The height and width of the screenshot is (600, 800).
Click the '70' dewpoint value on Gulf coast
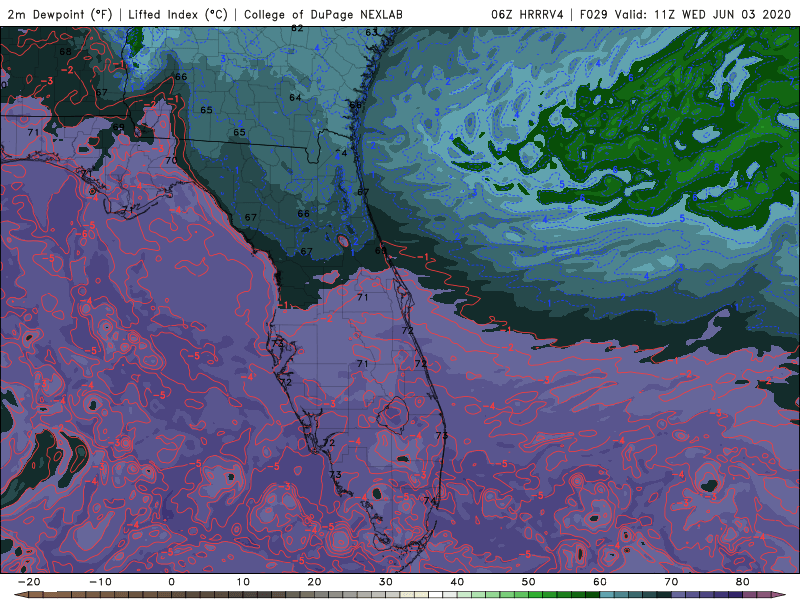(x=171, y=160)
